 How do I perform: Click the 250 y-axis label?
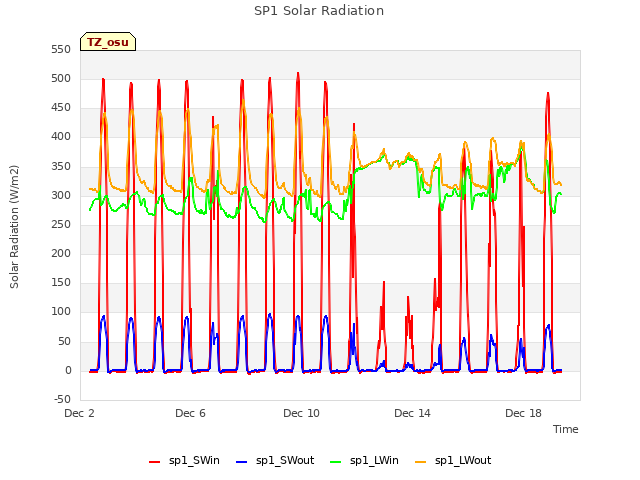point(61,224)
